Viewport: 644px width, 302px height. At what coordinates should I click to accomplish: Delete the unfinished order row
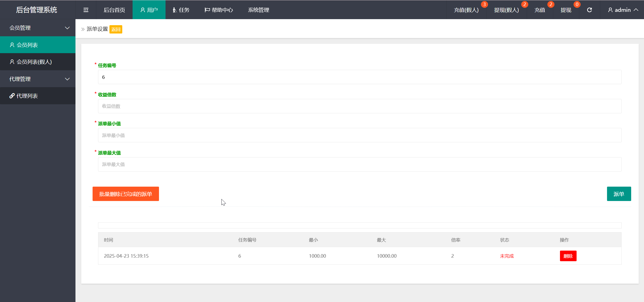(568, 256)
